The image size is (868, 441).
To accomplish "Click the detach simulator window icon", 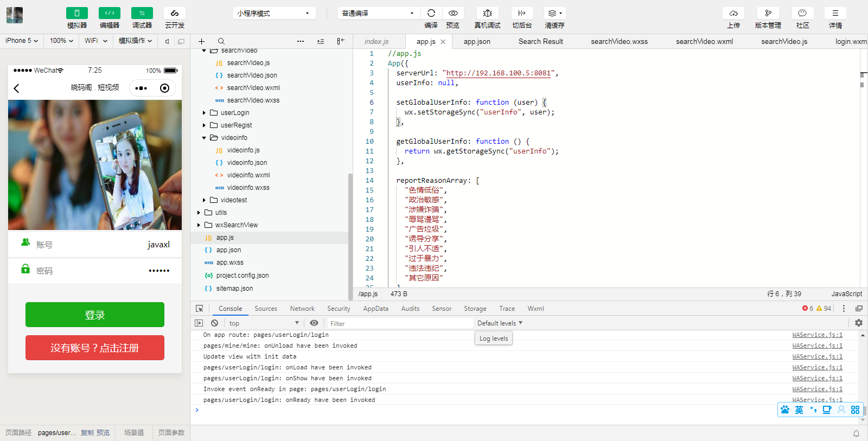I will 181,41.
